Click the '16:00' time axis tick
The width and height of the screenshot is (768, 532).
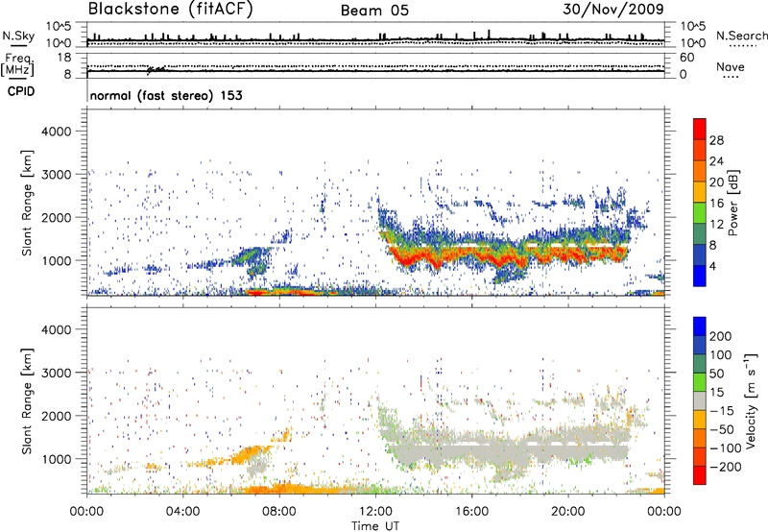(471, 512)
